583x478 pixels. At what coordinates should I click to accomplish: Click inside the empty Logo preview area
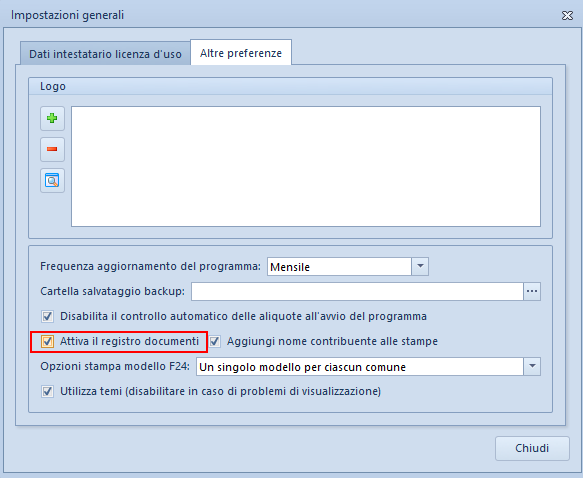click(306, 167)
